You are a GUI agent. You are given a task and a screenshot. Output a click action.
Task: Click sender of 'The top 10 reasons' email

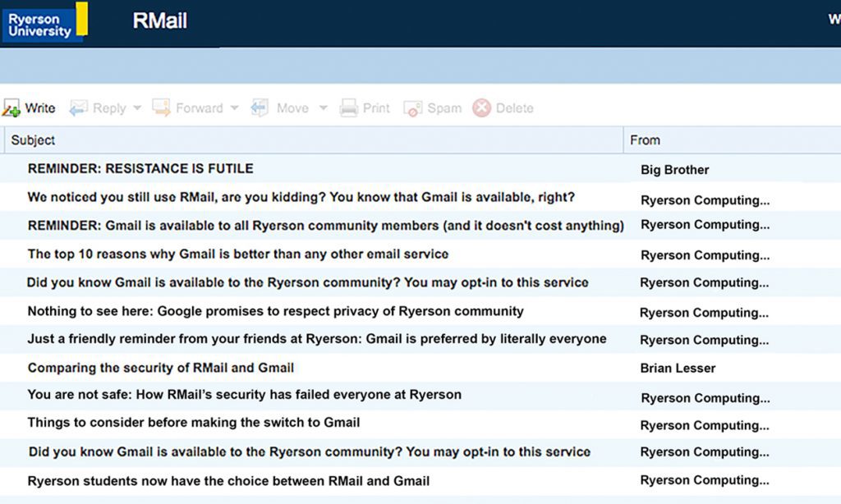(x=705, y=255)
